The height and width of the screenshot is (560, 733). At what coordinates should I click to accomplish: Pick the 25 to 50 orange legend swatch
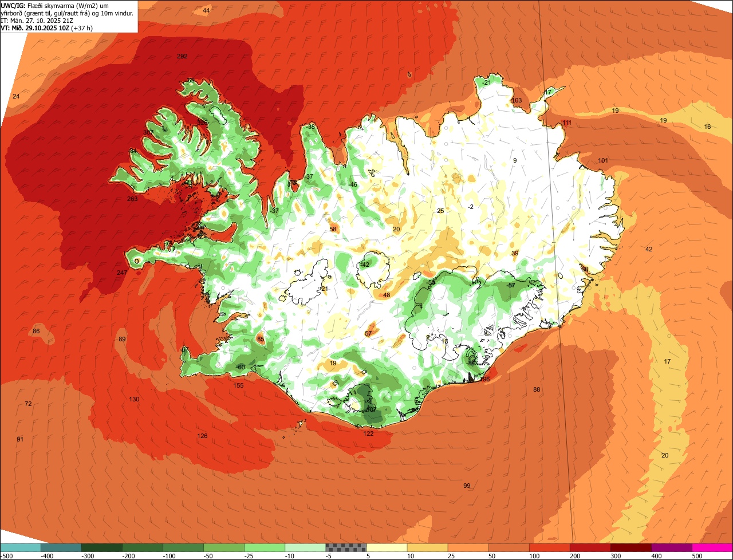point(467,547)
